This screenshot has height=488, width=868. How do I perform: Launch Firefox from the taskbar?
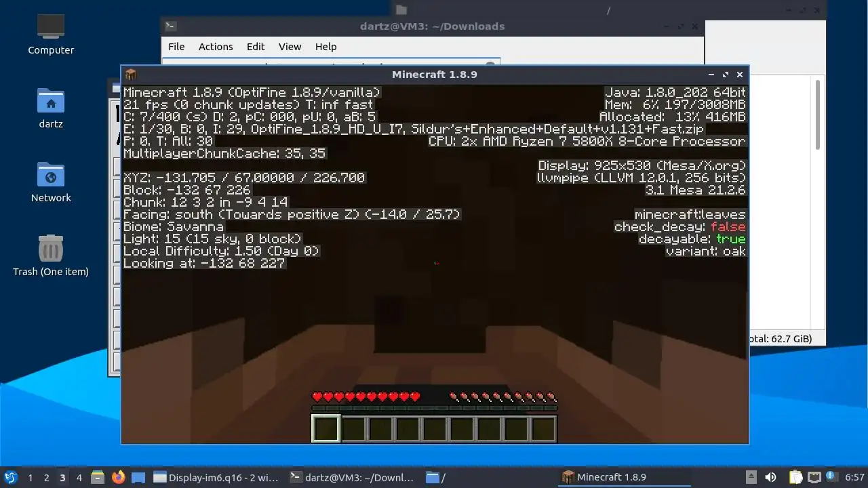[119, 477]
